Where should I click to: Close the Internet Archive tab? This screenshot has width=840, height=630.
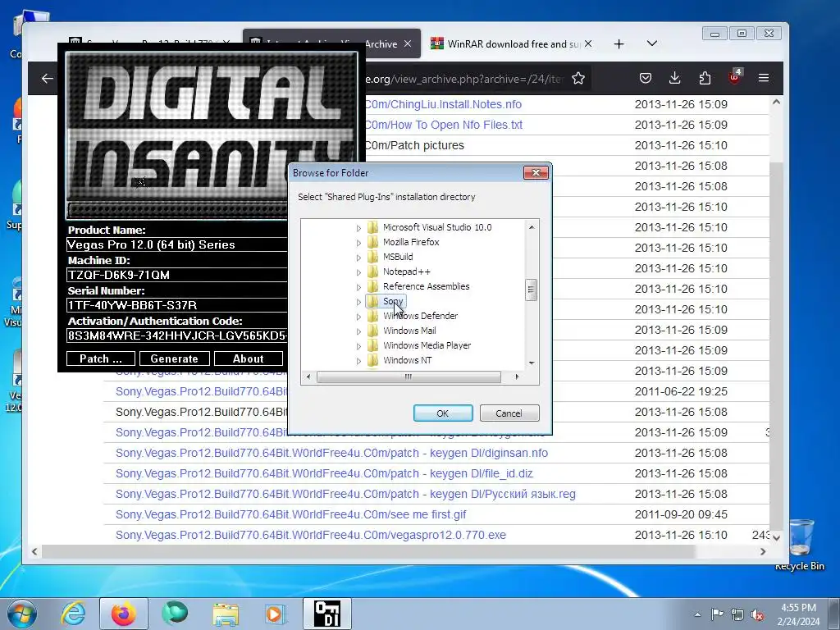coord(408,44)
